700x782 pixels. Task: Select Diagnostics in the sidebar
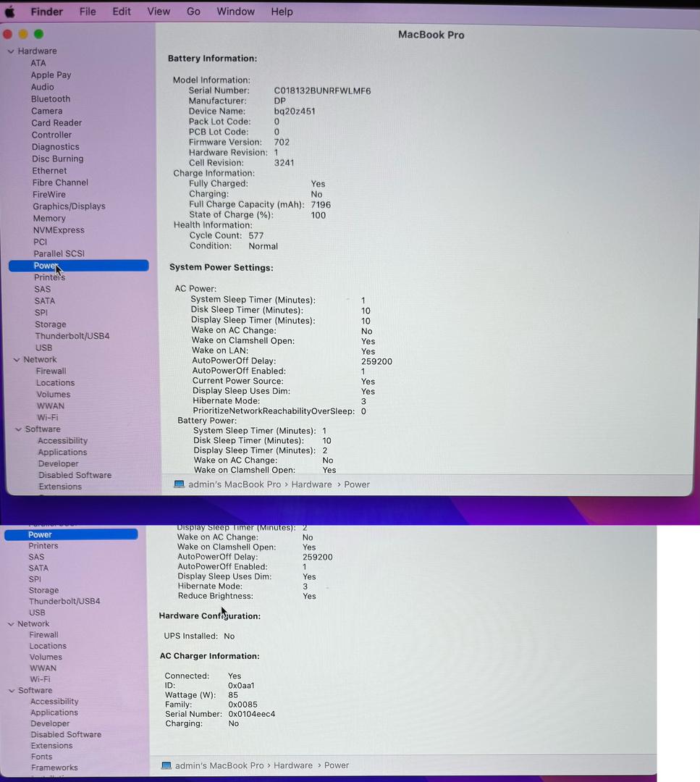pyautogui.click(x=55, y=146)
